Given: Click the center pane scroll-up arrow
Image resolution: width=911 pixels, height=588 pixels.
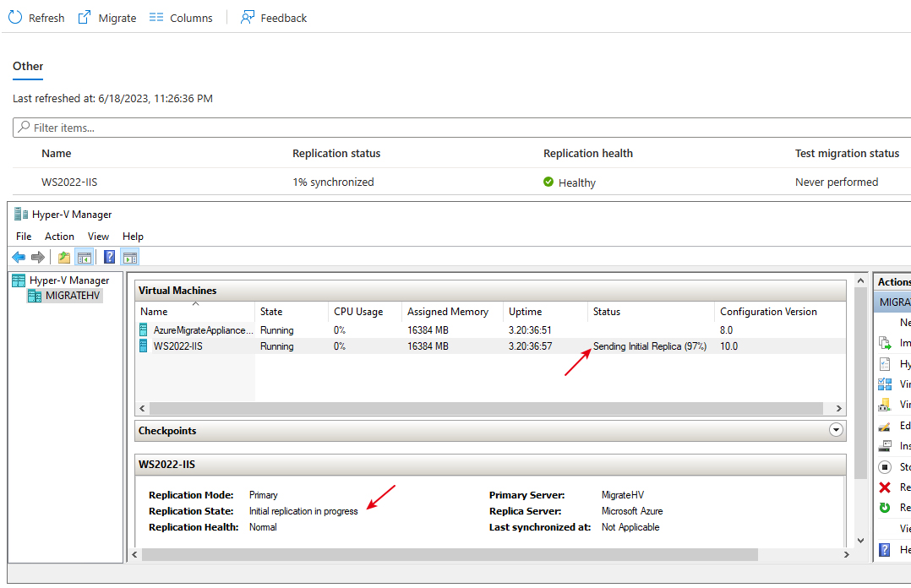Looking at the screenshot, I should [x=860, y=280].
